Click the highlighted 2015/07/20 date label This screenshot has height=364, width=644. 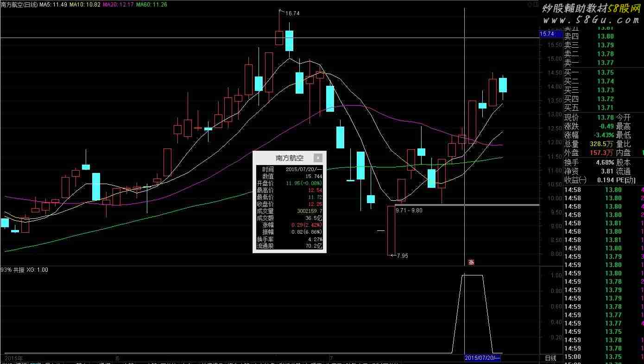(x=482, y=358)
